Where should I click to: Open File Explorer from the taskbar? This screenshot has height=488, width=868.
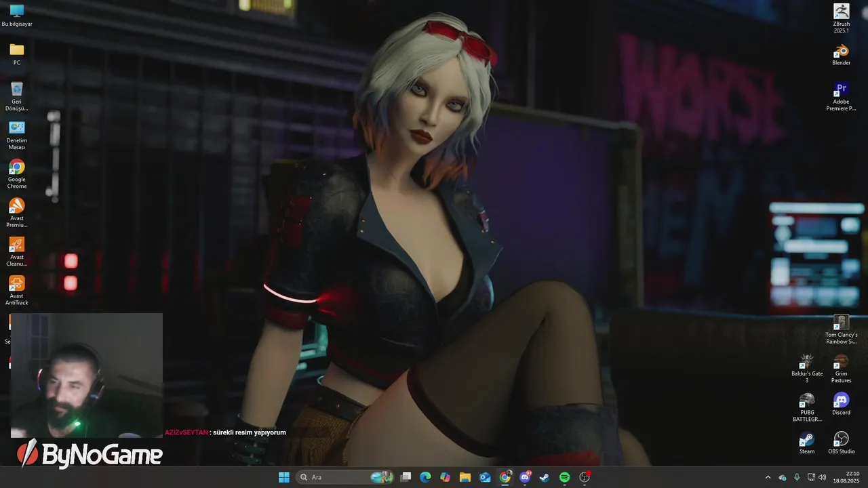pos(465,477)
